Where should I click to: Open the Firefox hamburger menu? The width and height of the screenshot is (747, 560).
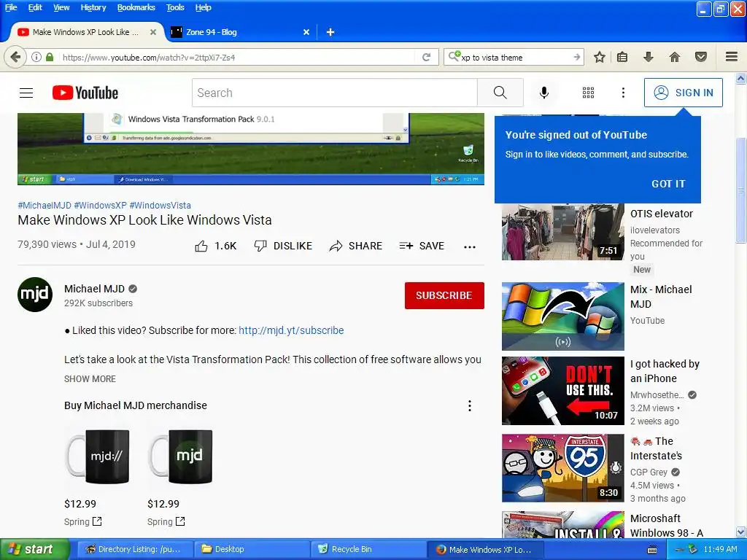[x=732, y=57]
